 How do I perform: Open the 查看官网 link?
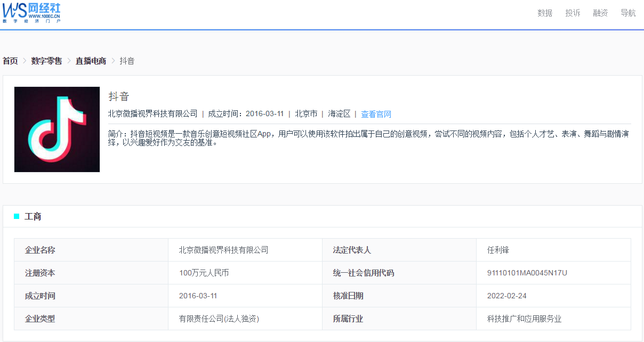coord(376,114)
